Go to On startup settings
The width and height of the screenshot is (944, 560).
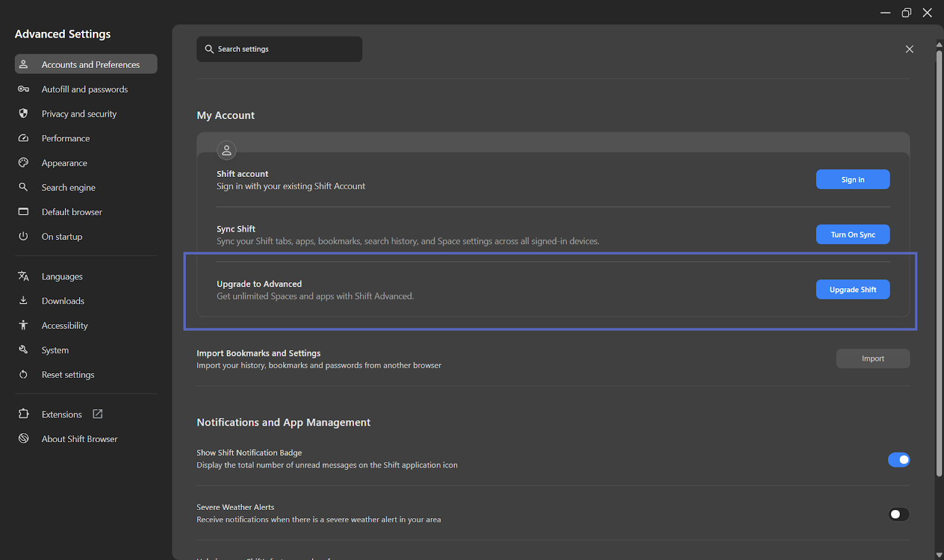tap(86, 236)
